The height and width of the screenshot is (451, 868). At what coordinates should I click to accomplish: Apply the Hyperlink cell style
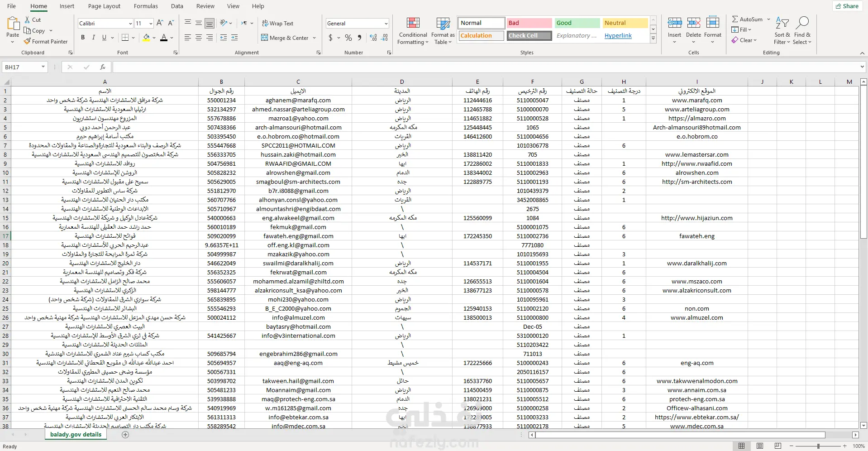[x=618, y=36]
